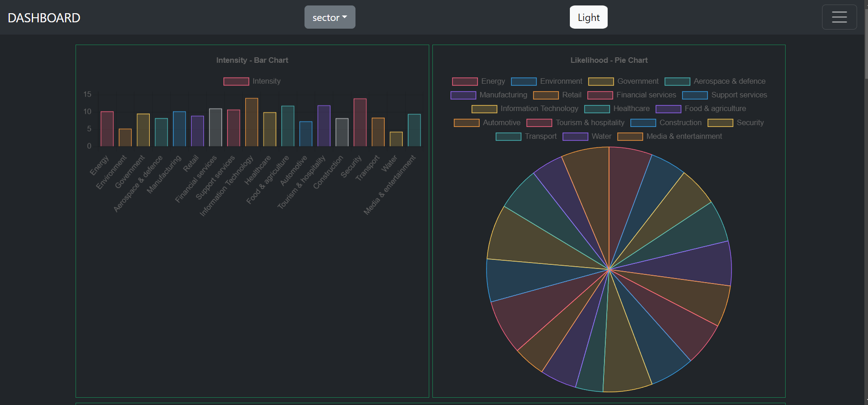This screenshot has height=405, width=868.
Task: Click the Media & entertainment bar
Action: point(414,130)
